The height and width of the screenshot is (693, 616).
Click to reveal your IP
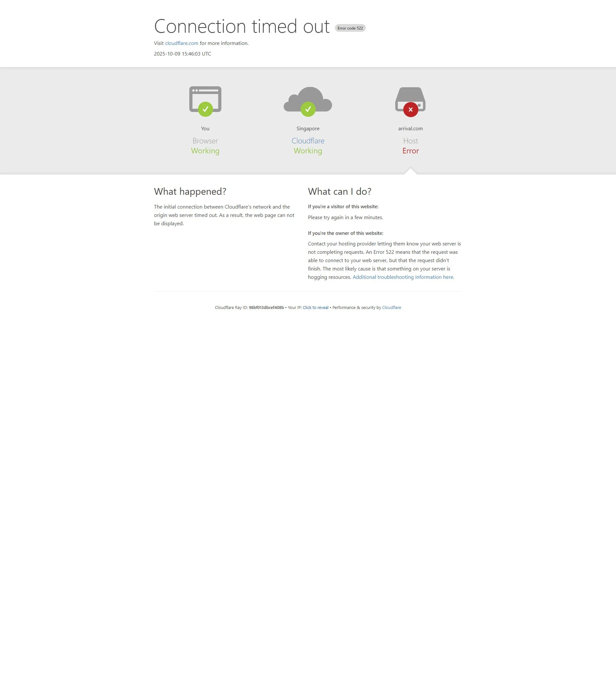pyautogui.click(x=315, y=307)
